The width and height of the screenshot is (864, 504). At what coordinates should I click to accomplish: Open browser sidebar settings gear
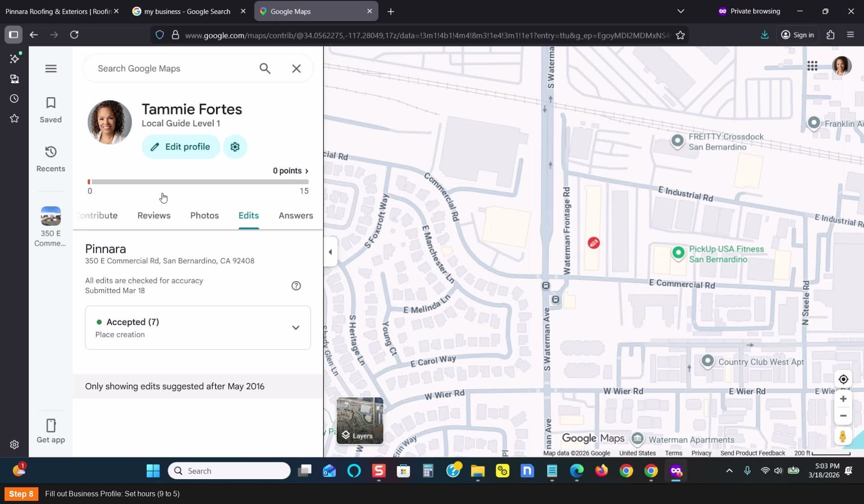click(x=14, y=445)
